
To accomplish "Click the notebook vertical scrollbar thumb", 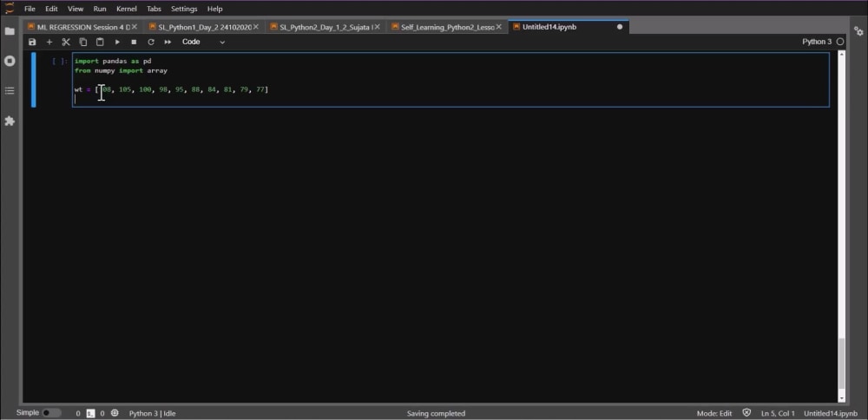I will click(x=842, y=363).
